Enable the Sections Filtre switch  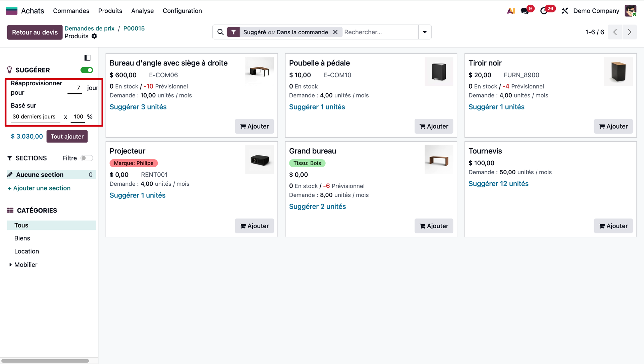87,158
